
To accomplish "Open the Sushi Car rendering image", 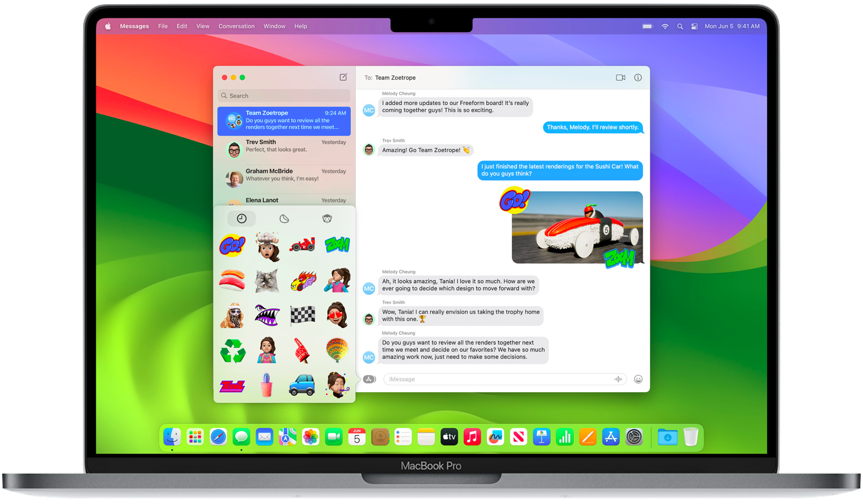I will tap(577, 227).
